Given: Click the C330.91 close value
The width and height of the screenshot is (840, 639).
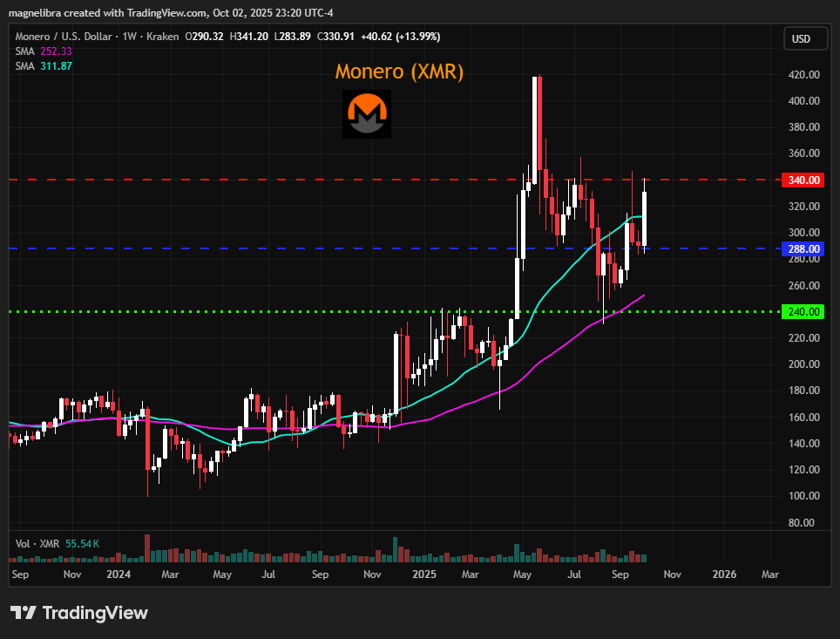Looking at the screenshot, I should tap(335, 37).
